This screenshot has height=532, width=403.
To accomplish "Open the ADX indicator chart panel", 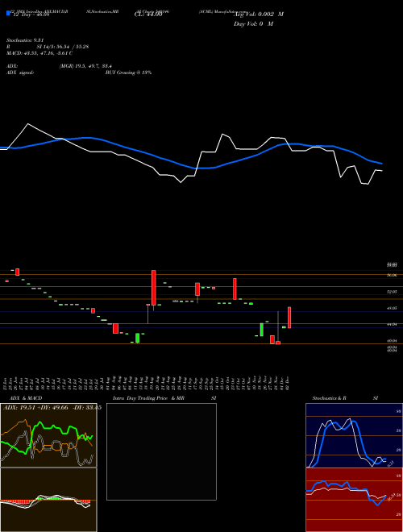I will (x=48, y=435).
